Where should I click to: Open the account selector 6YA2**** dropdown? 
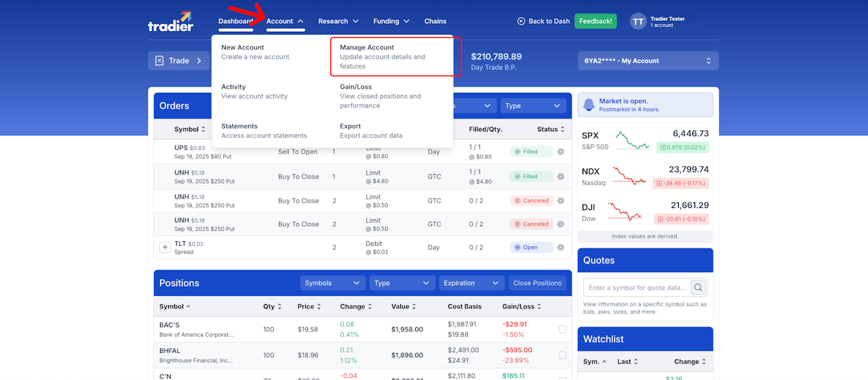648,61
